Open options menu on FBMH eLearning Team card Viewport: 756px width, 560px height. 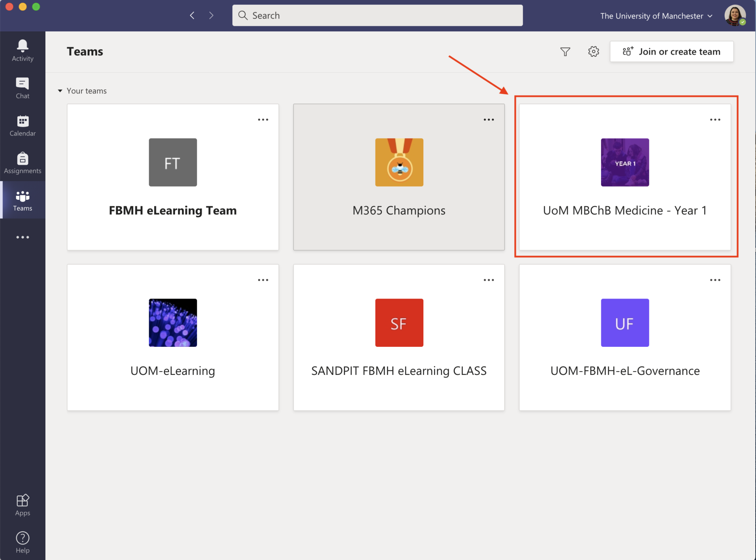pyautogui.click(x=263, y=119)
